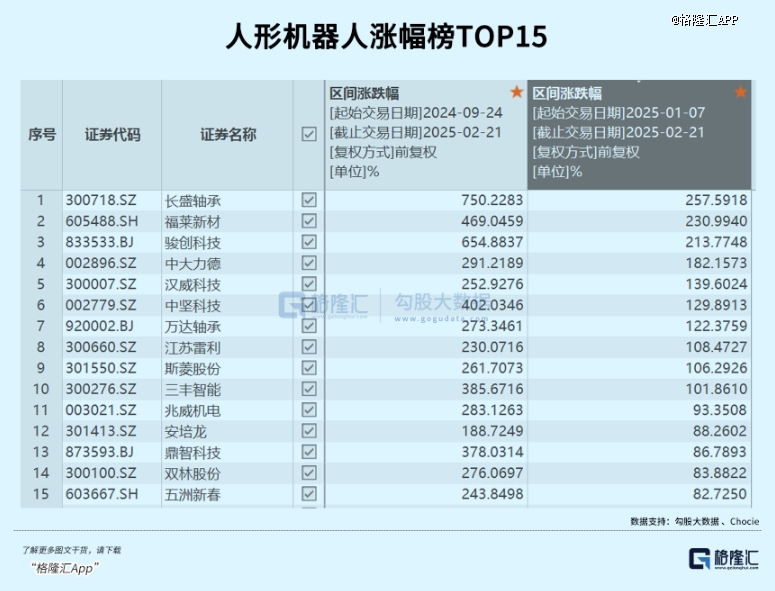Select the stock name 五洲新春
This screenshot has width=775, height=591.
[193, 495]
